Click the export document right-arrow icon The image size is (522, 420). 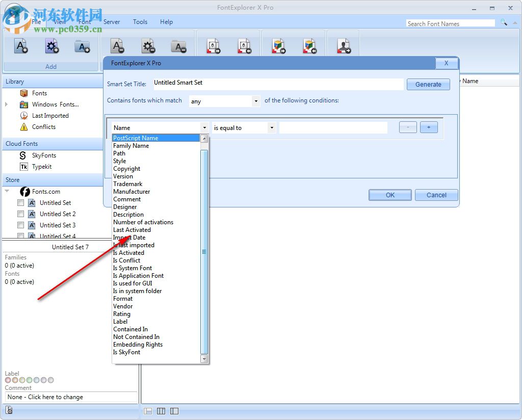pyautogui.click(x=214, y=46)
